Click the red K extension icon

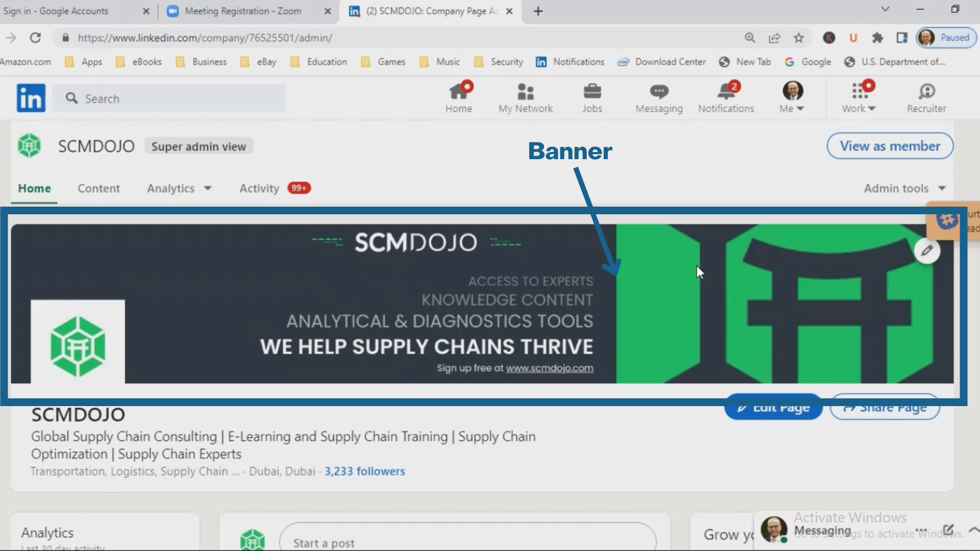[x=829, y=37]
